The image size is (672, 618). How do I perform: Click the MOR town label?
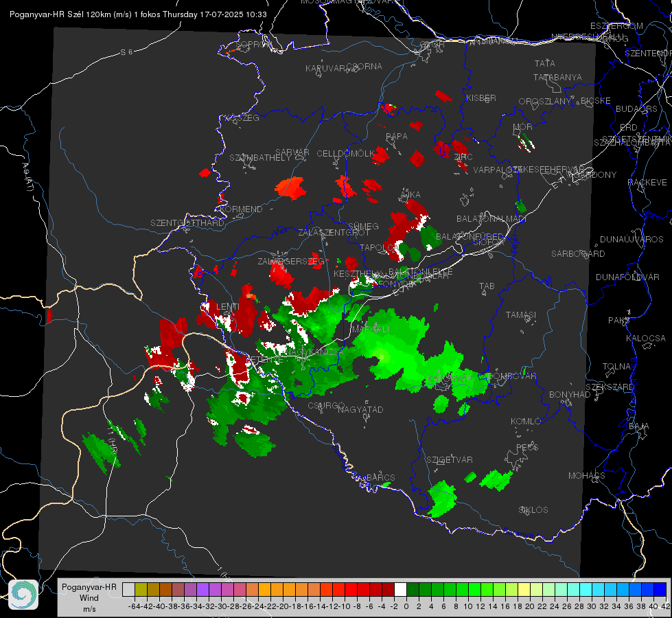click(523, 126)
